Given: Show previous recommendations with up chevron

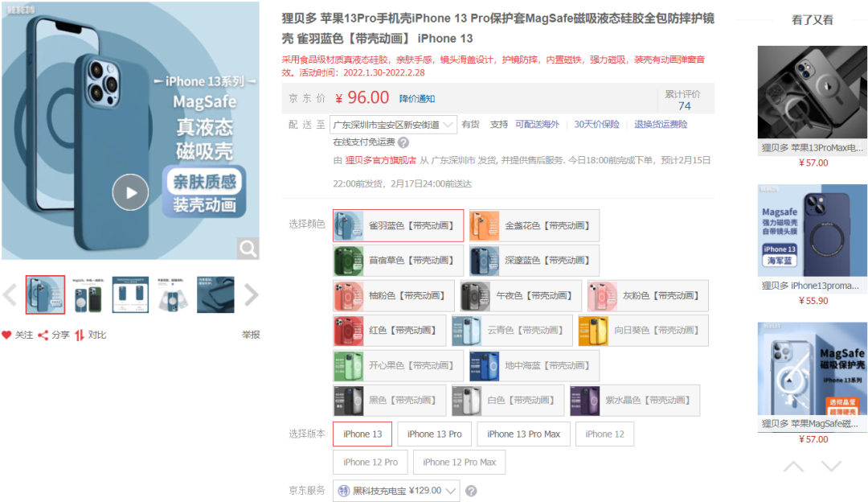Looking at the screenshot, I should click(x=793, y=467).
